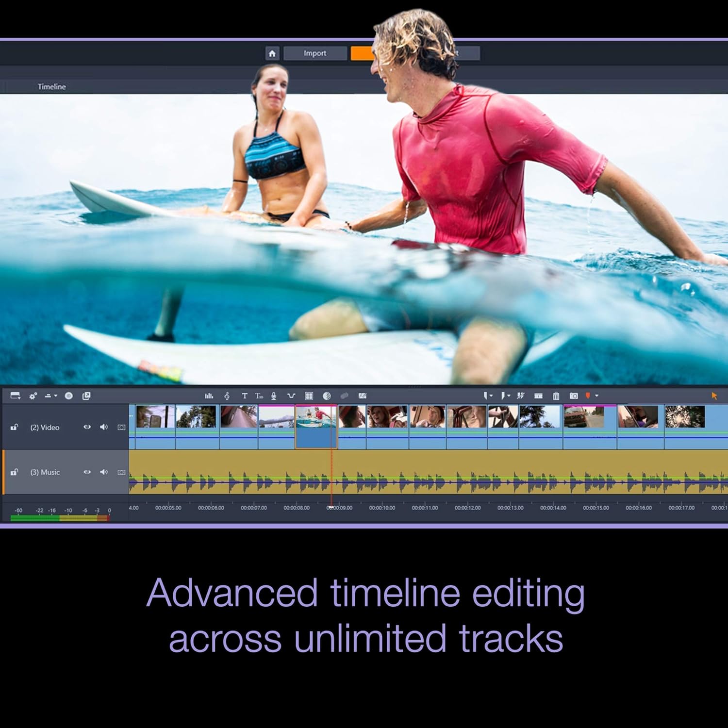Expand the mark-out dropdown arrow
This screenshot has height=728, width=728.
(x=509, y=396)
